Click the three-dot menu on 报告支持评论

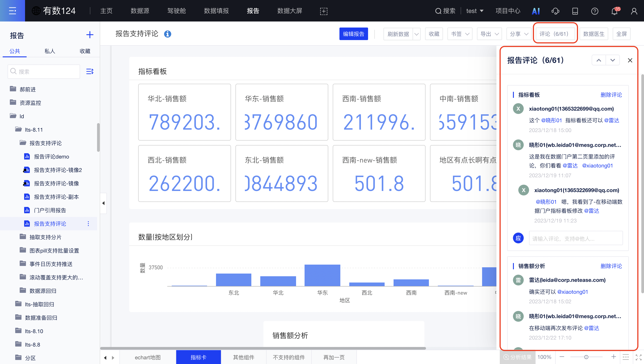[88, 224]
